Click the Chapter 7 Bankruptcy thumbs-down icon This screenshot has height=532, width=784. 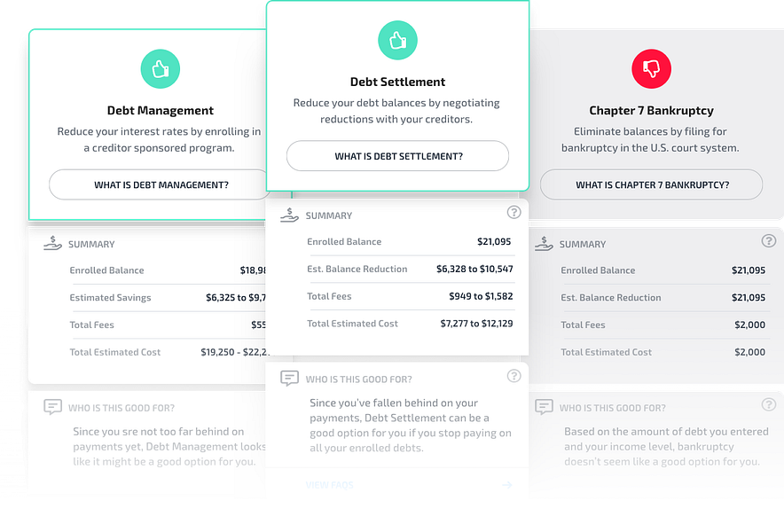click(x=651, y=69)
